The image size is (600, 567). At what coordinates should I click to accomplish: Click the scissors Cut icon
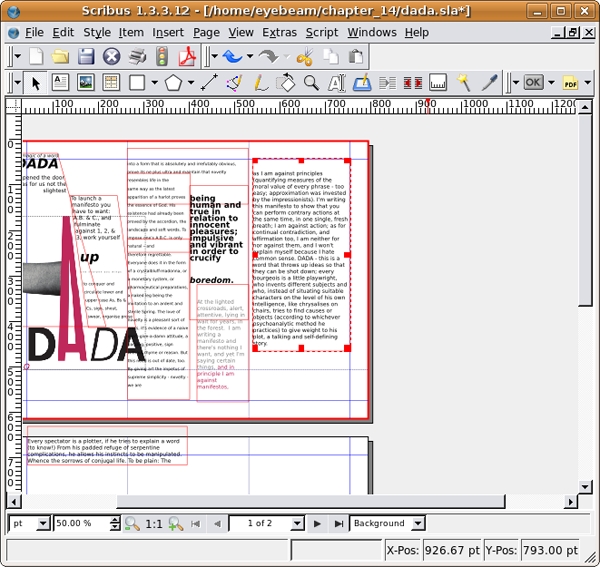pos(307,56)
